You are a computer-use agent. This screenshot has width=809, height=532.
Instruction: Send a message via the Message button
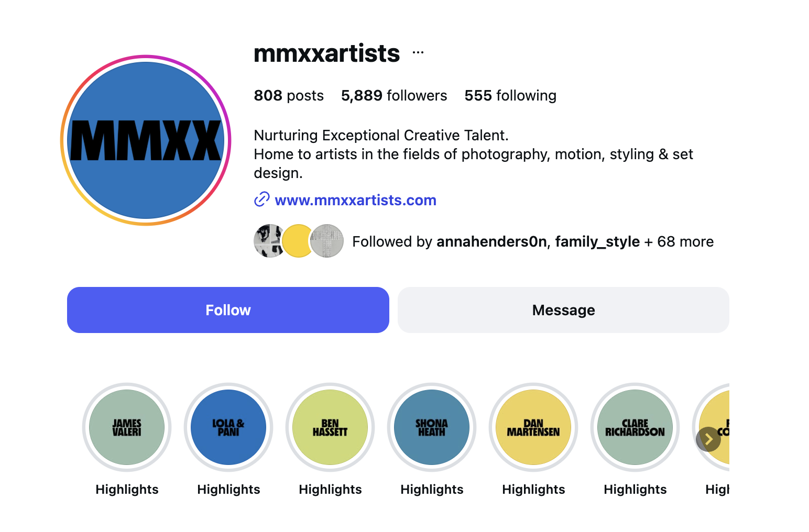coord(563,310)
